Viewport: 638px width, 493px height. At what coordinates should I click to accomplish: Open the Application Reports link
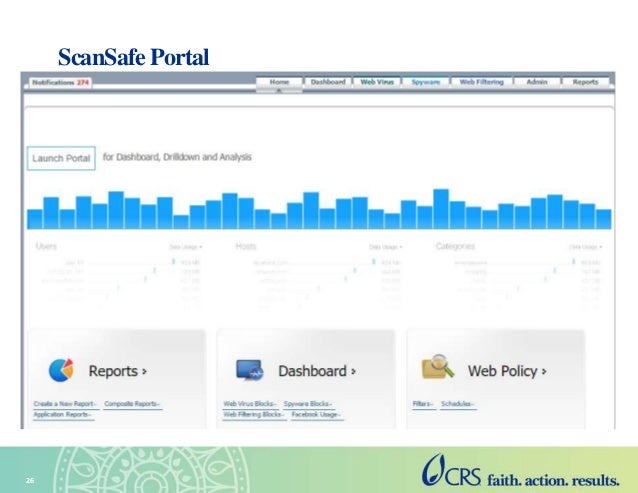[63, 414]
